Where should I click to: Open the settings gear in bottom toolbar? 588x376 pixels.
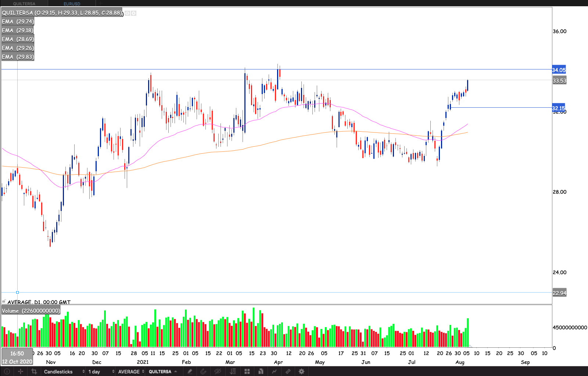click(301, 372)
